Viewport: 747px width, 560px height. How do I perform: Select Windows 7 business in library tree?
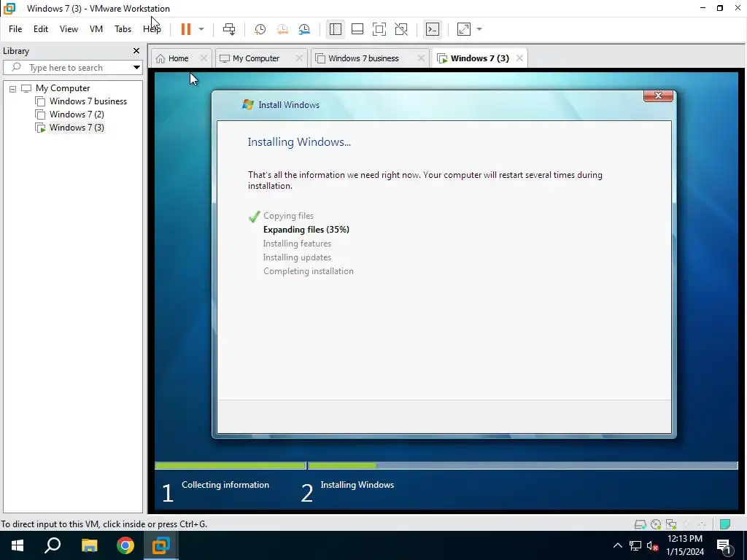point(88,101)
